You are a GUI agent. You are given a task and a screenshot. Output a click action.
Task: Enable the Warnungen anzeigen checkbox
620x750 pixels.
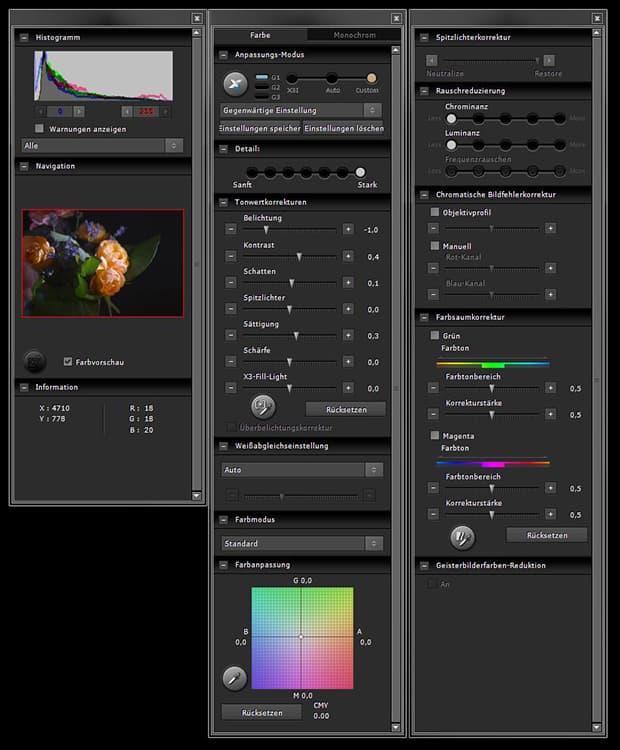(40, 129)
